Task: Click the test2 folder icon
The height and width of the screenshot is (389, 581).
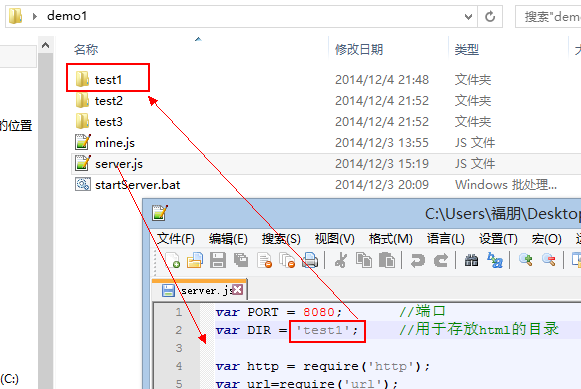Action: click(x=82, y=100)
